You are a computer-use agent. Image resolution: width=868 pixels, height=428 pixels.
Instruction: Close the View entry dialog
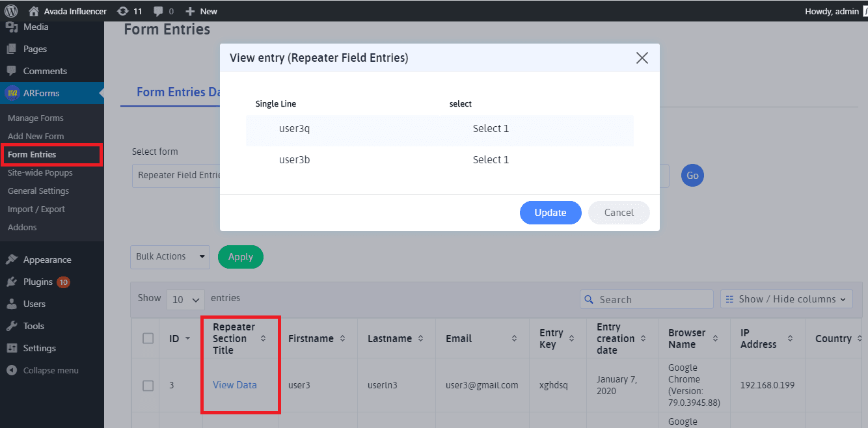pyautogui.click(x=642, y=58)
